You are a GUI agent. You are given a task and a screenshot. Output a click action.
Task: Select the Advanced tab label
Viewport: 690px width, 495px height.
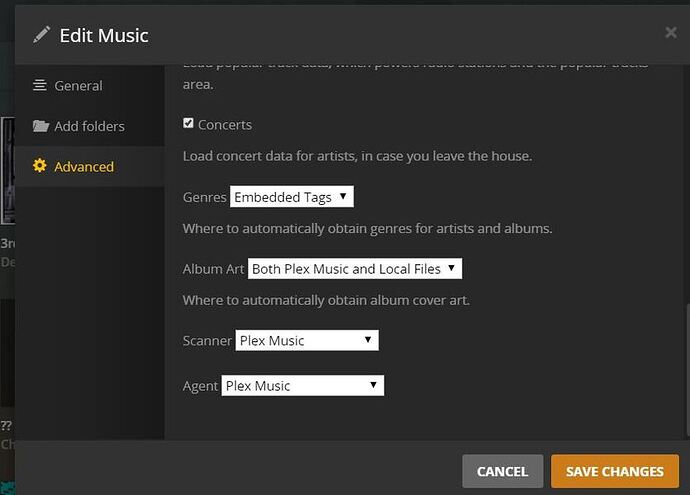84,166
